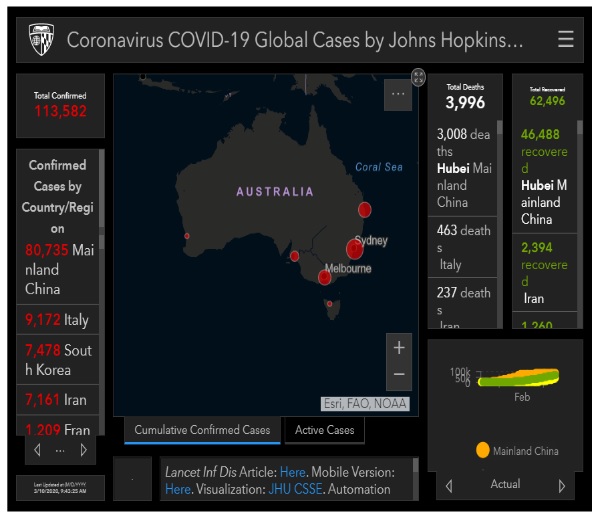Click the page indicator dots under country list
Screen dimensions: 609x523
60,451
